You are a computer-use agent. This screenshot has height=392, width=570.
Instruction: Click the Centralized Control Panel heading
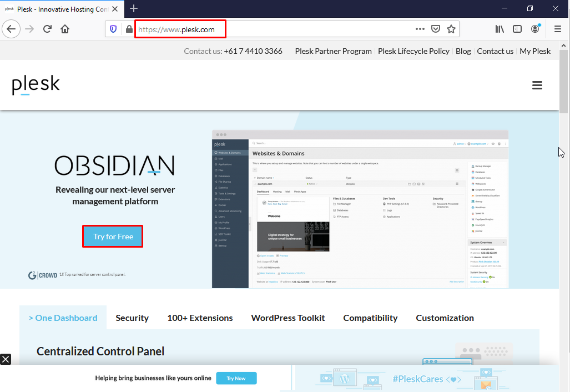[x=100, y=351]
